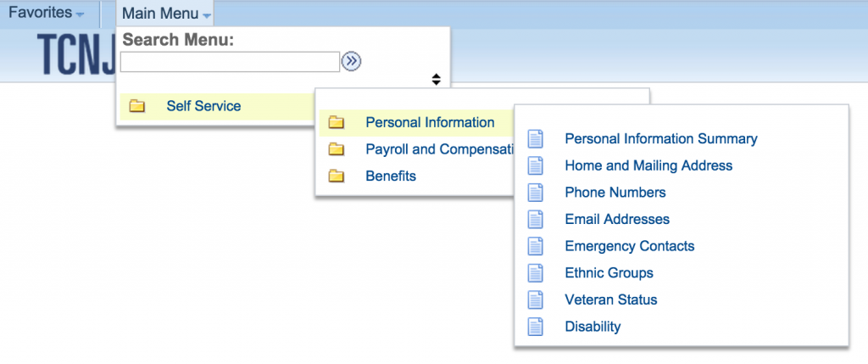Viewport: 868px width, 364px height.
Task: Click the Self Service folder icon
Action: pyautogui.click(x=136, y=106)
